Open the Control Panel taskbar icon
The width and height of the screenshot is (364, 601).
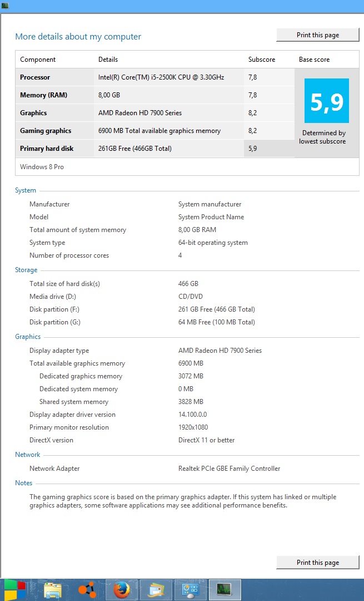pyautogui.click(x=190, y=590)
